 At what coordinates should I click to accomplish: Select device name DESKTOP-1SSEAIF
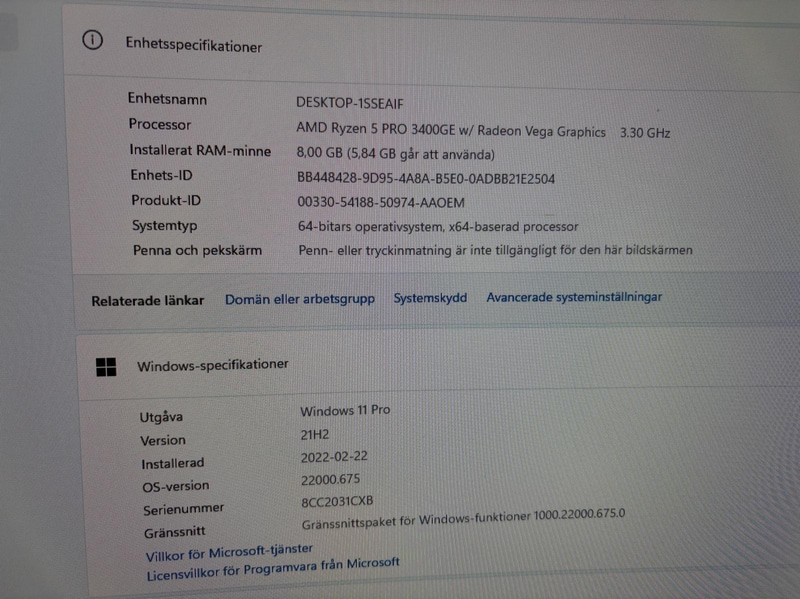click(349, 104)
